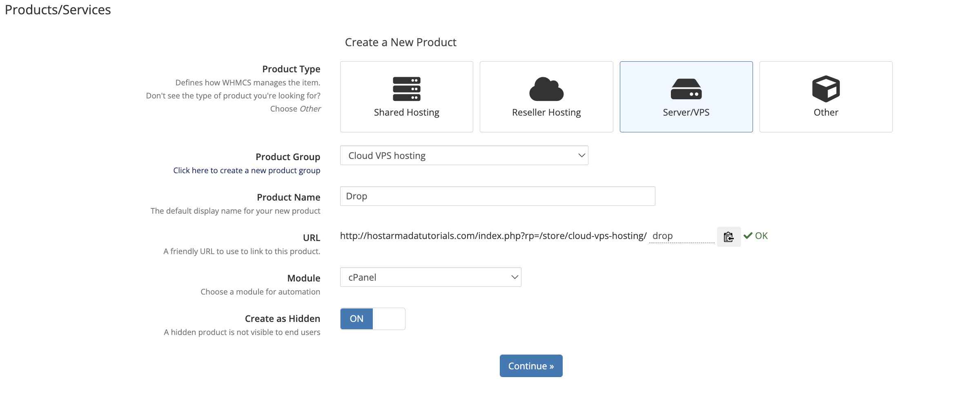The image size is (980, 393).
Task: Click the Create a New Product heading
Action: 401,42
